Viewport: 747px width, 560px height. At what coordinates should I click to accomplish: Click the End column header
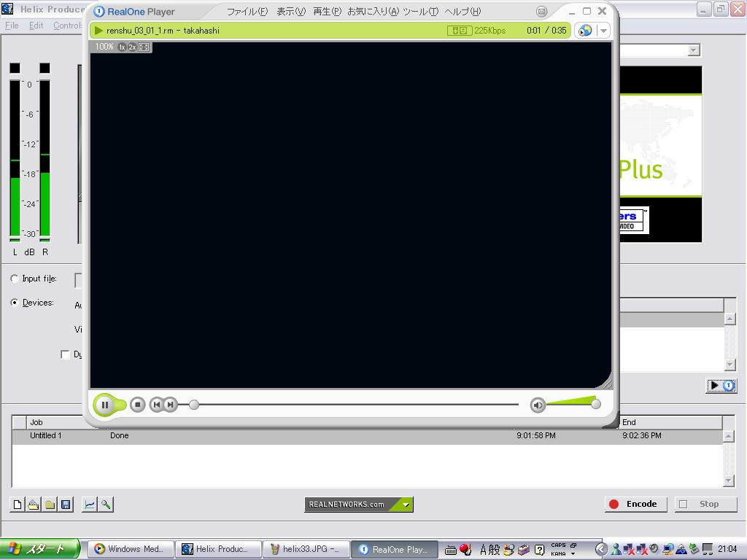(671, 422)
